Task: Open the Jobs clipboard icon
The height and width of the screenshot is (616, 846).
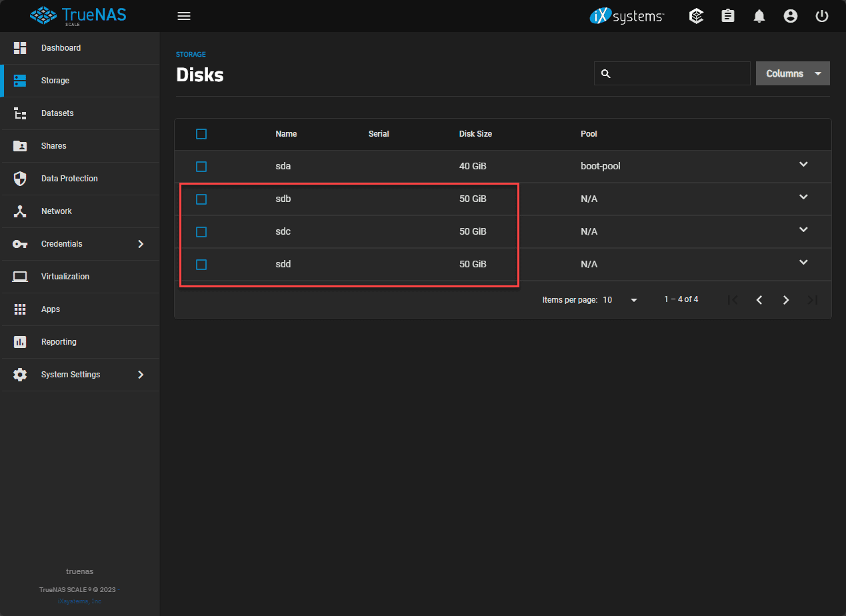Action: pyautogui.click(x=728, y=16)
